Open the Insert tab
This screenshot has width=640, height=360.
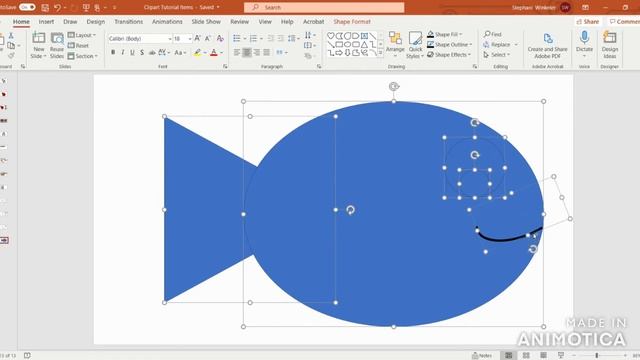point(46,22)
